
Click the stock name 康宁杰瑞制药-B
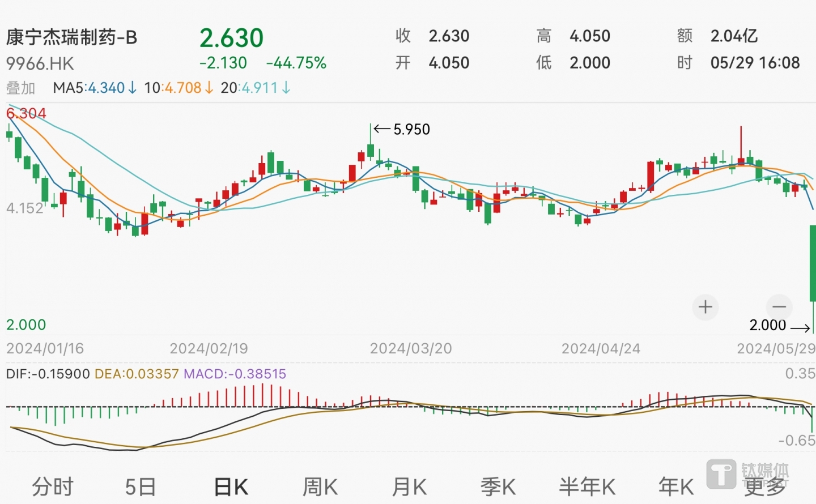click(x=72, y=37)
